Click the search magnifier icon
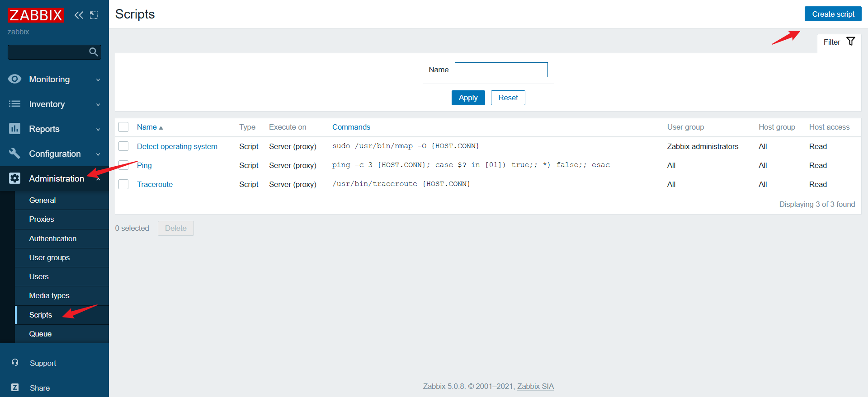The image size is (868, 397). tap(94, 52)
